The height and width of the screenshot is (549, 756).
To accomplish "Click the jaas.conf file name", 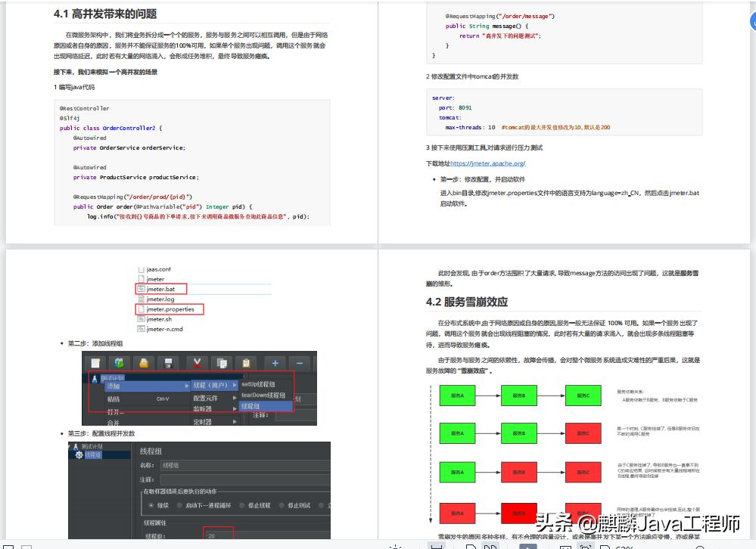I will tap(159, 269).
